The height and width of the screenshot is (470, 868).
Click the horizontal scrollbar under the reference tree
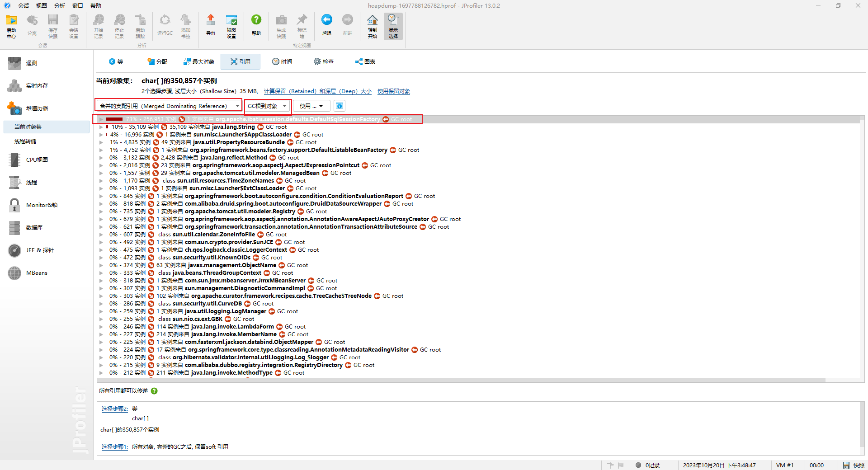461,380
